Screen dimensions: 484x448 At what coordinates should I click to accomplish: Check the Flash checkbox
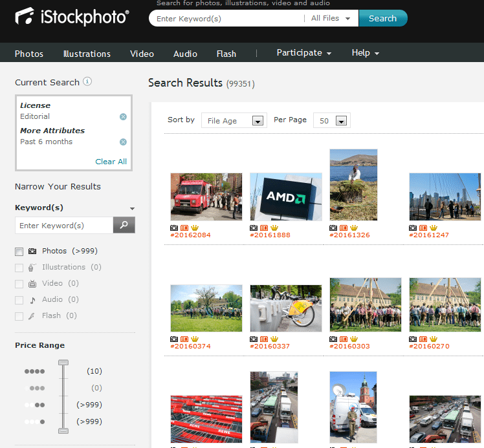pyautogui.click(x=19, y=316)
